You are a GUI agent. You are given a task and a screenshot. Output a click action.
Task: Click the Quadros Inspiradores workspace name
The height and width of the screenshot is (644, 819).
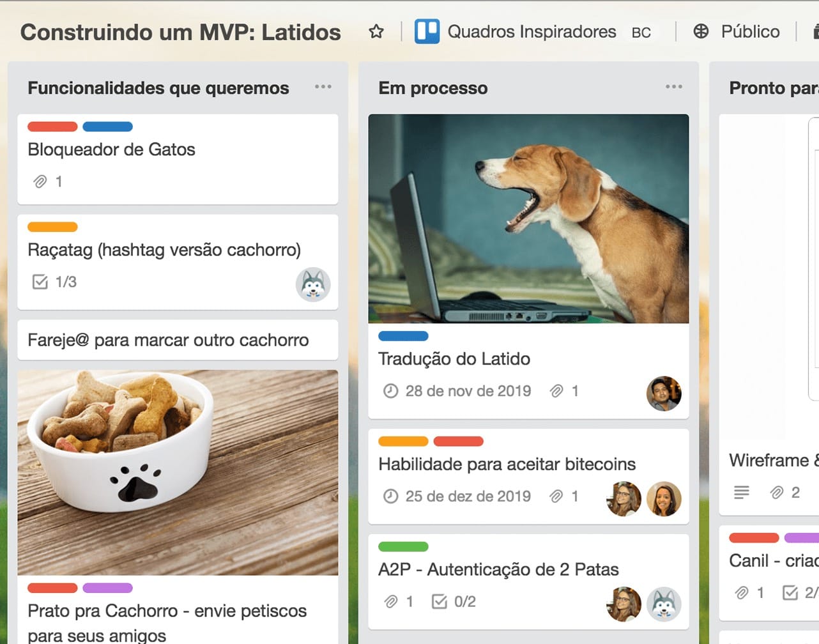click(x=531, y=31)
